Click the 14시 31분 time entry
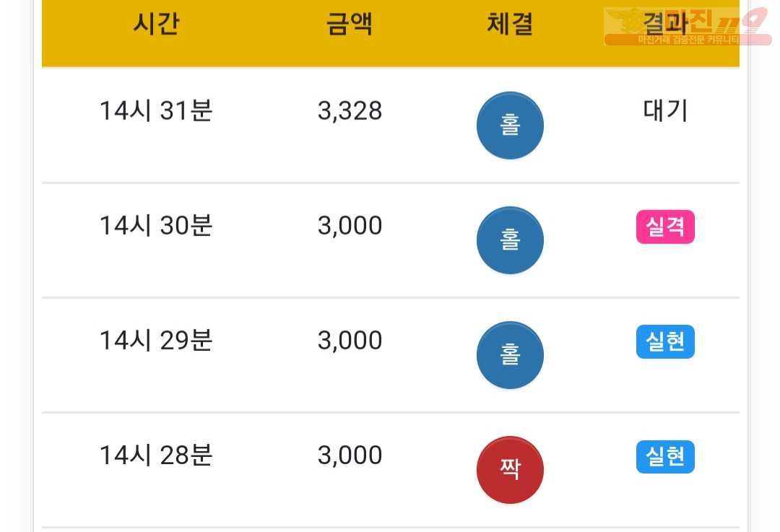The width and height of the screenshot is (780, 532). coord(156,110)
